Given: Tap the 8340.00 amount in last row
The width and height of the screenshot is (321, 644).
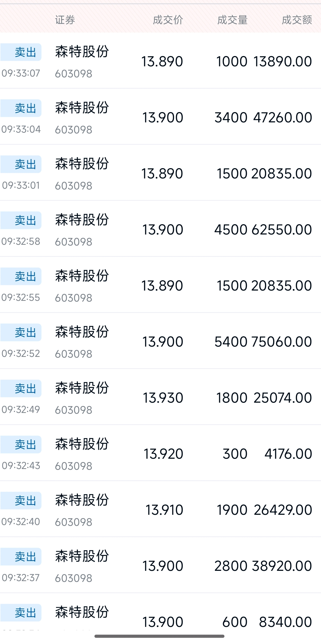Looking at the screenshot, I should point(285,622).
